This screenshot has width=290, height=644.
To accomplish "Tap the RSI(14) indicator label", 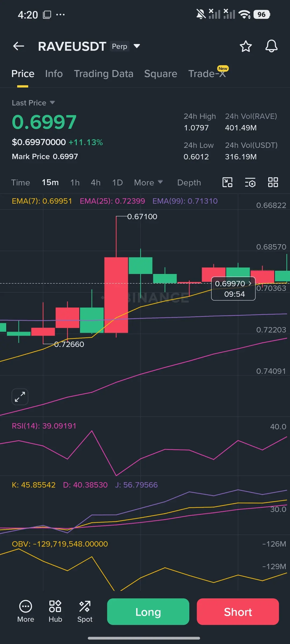I will click(44, 426).
